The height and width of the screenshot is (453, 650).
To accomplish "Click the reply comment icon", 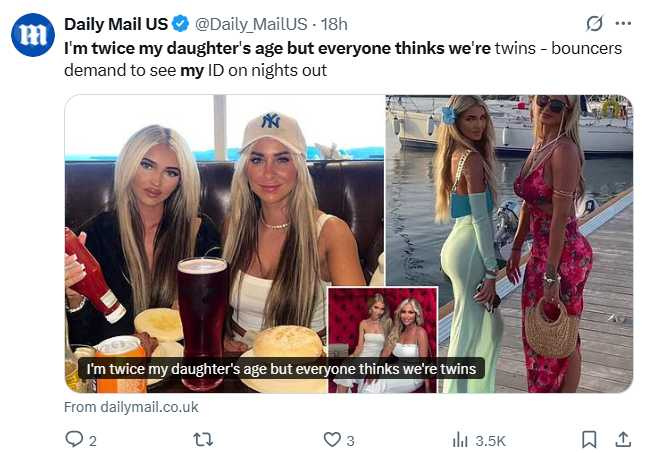I will 74,439.
